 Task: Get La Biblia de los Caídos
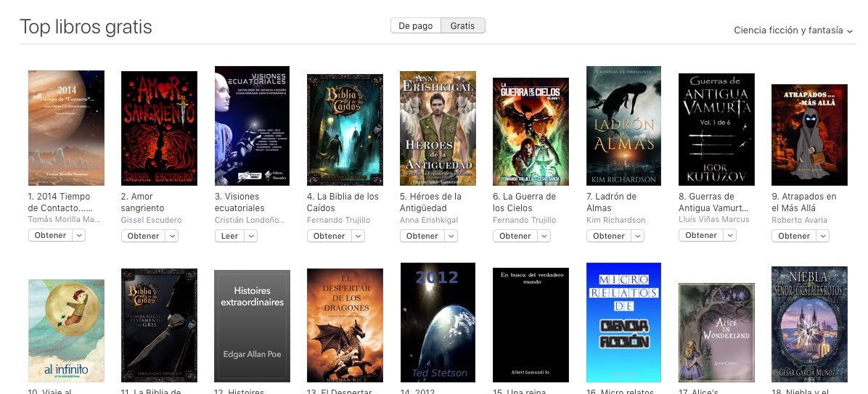pos(329,236)
